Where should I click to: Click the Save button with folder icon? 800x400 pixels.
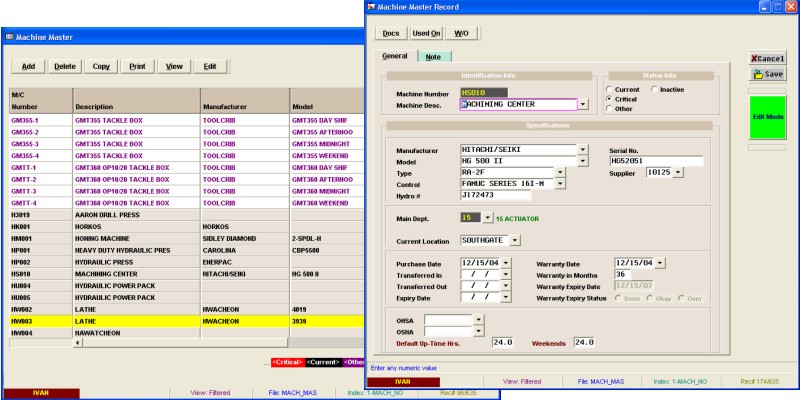point(769,74)
